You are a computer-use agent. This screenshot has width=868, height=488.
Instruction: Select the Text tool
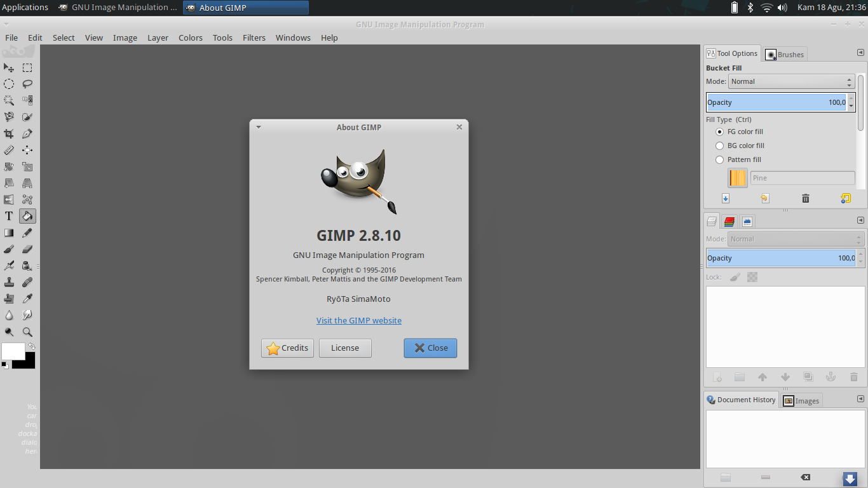pyautogui.click(x=9, y=216)
